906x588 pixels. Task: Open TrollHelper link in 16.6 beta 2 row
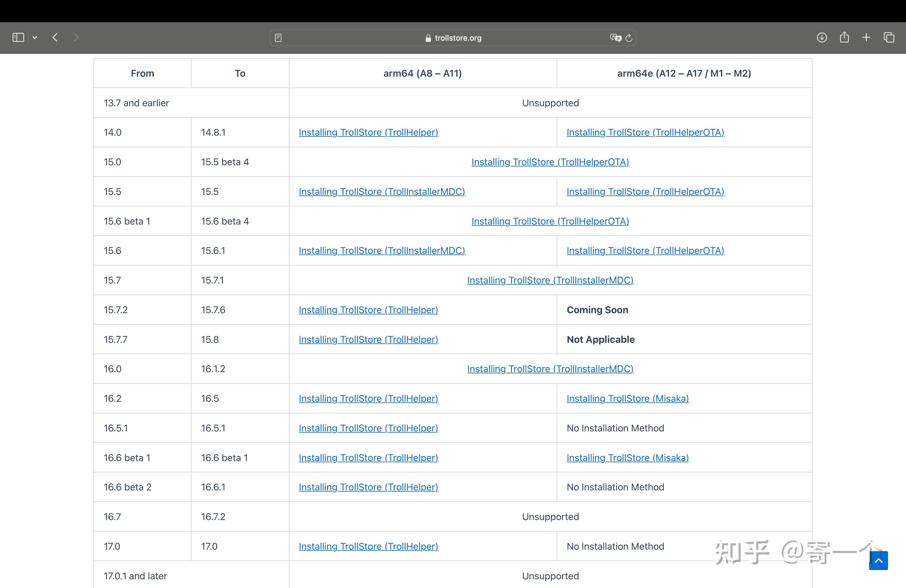(x=369, y=487)
